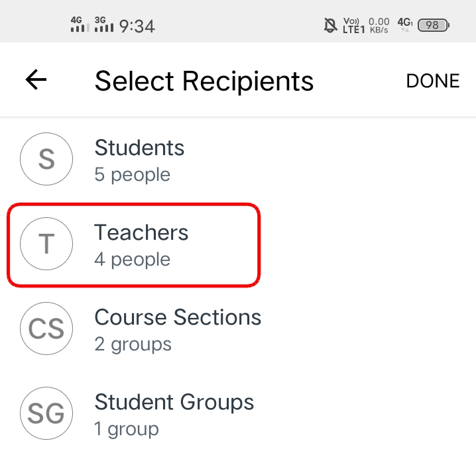Tap the back arrow icon
The image size is (476, 457).
(x=36, y=80)
